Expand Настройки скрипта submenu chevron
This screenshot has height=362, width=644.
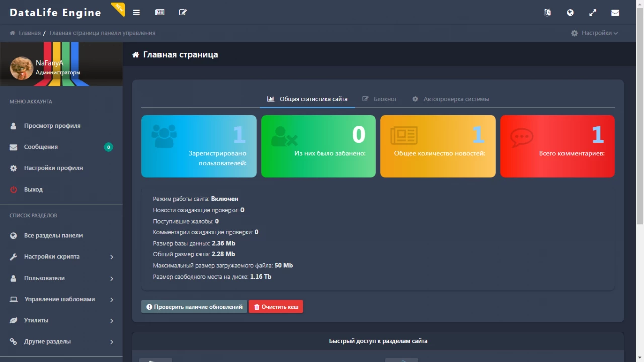point(112,257)
